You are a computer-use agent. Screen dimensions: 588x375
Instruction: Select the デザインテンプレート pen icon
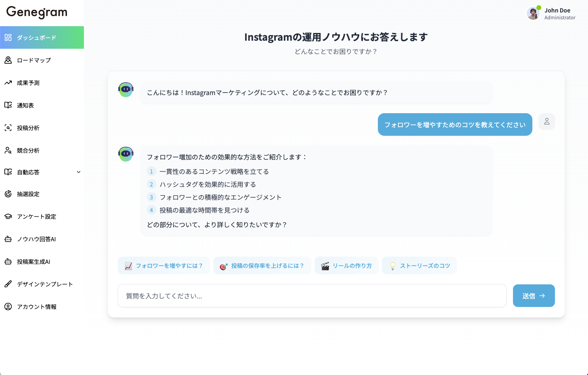(x=8, y=284)
